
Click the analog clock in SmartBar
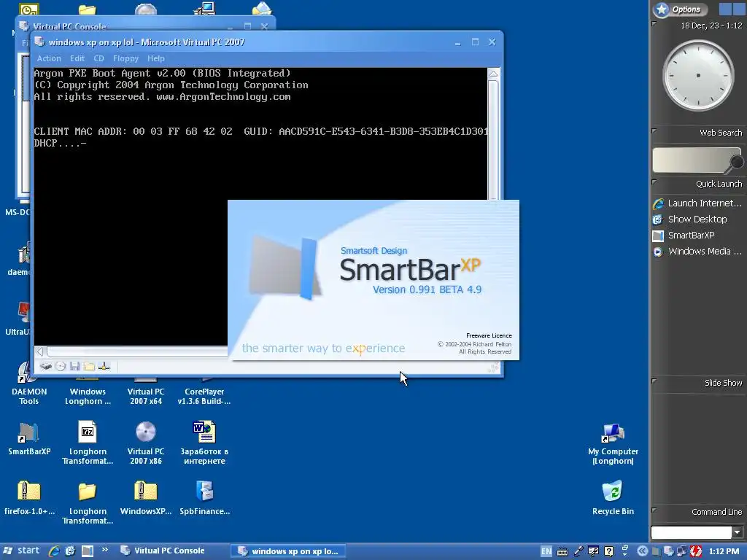698,75
